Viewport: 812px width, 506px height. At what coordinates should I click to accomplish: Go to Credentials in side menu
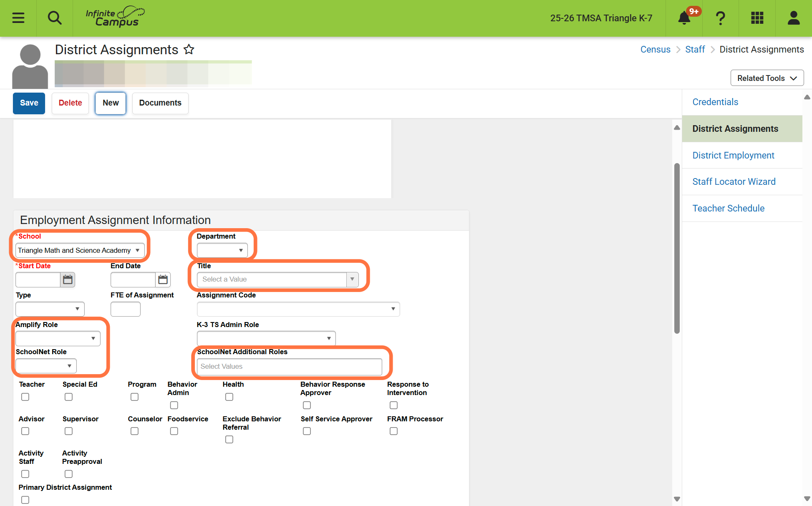(x=715, y=102)
